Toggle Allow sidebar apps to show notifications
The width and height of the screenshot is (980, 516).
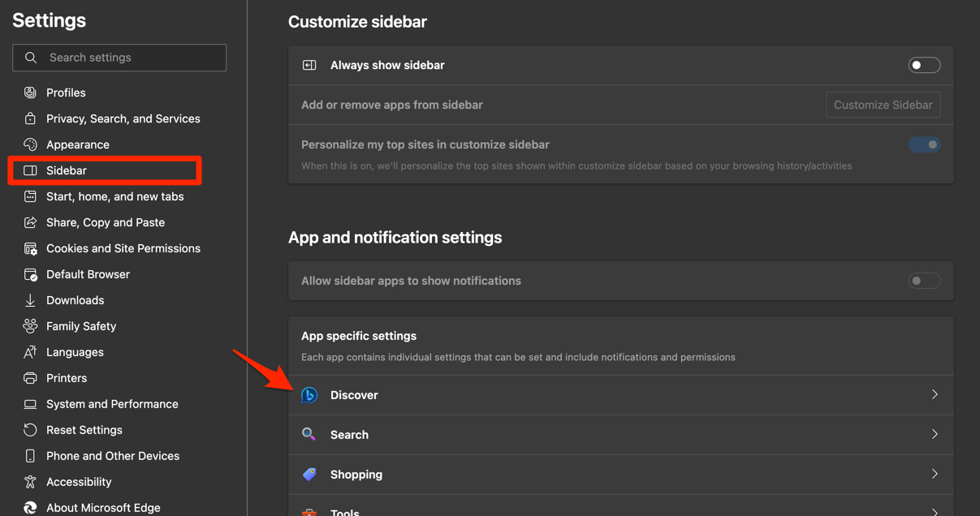coord(924,281)
